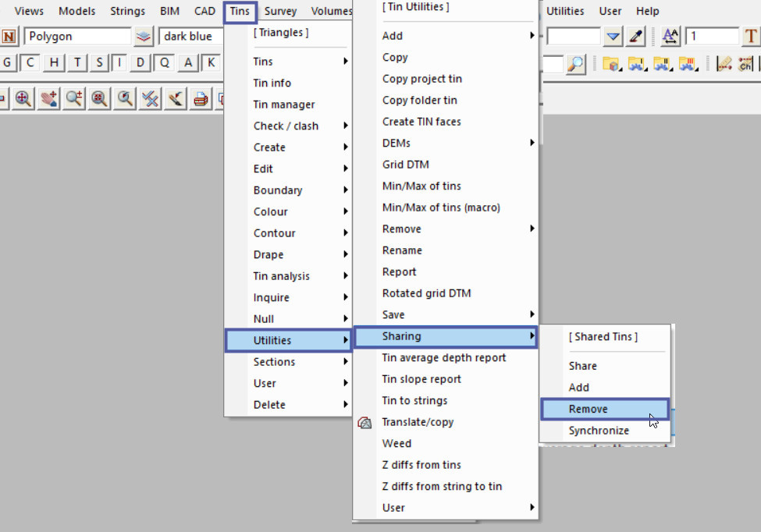Open the blue triangle dropdown in toolbar

(x=613, y=37)
